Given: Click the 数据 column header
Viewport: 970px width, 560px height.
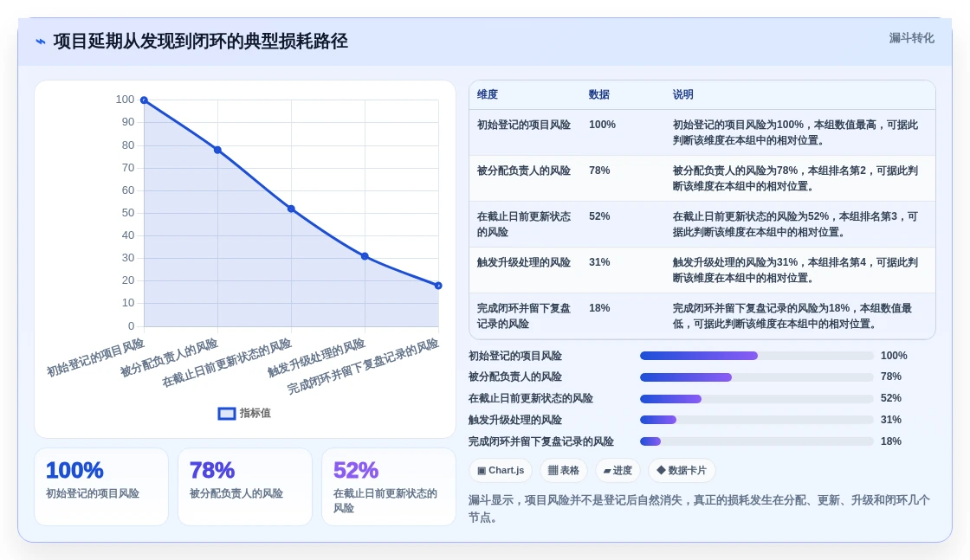Looking at the screenshot, I should point(598,94).
